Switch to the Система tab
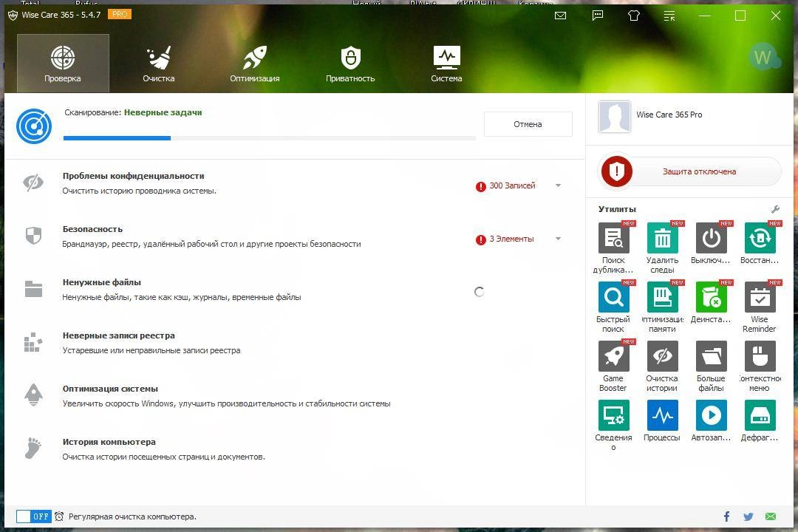 point(446,63)
